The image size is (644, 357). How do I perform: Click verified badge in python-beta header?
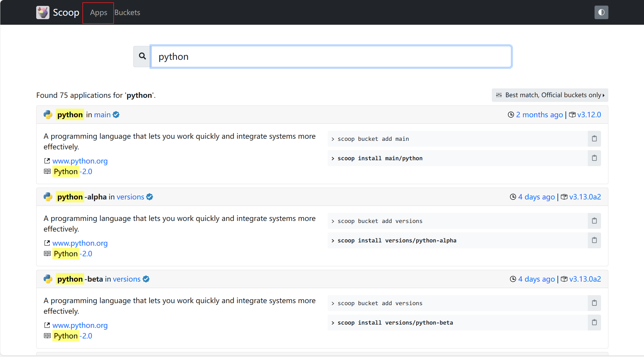146,279
